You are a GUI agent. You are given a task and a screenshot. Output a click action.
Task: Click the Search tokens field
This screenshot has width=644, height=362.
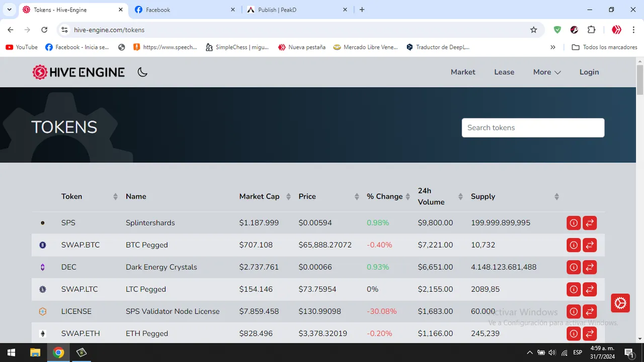pyautogui.click(x=533, y=128)
